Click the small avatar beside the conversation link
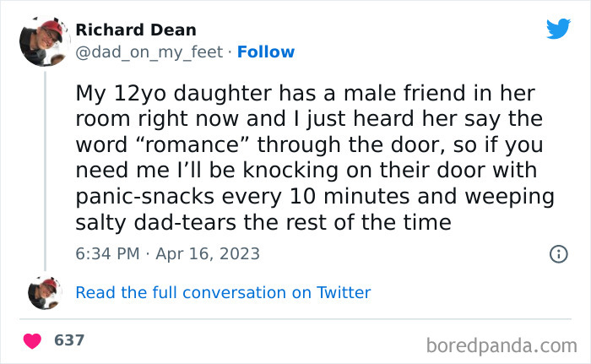The image size is (591, 364). [x=45, y=292]
